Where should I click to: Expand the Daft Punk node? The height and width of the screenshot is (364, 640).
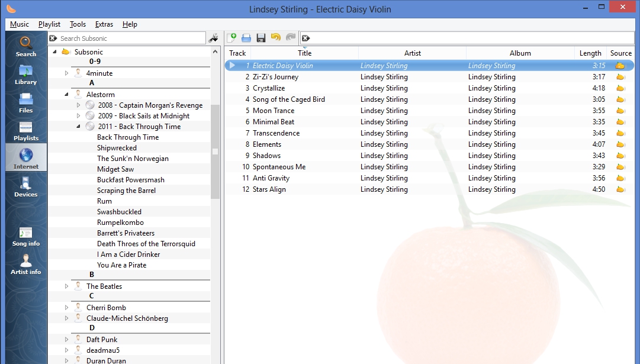coord(66,339)
